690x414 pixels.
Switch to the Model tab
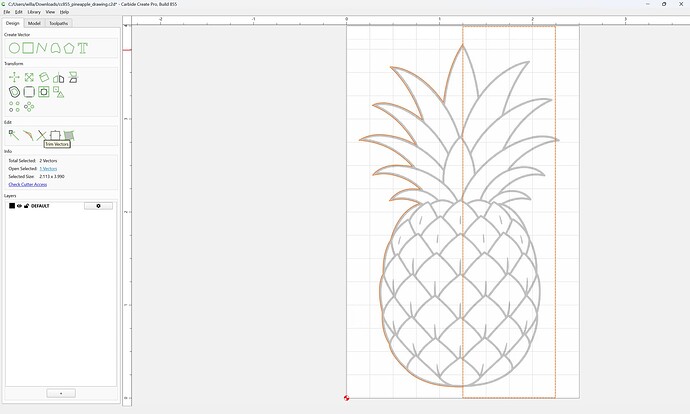(34, 23)
